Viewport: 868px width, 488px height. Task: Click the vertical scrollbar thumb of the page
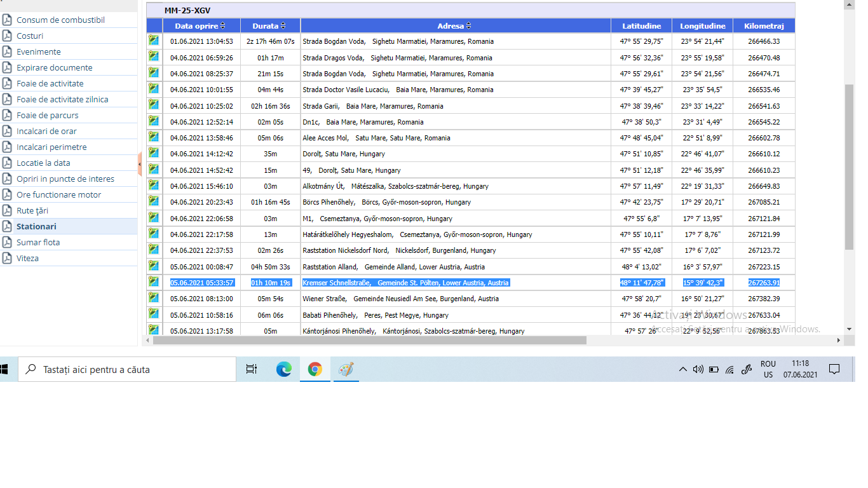click(849, 165)
